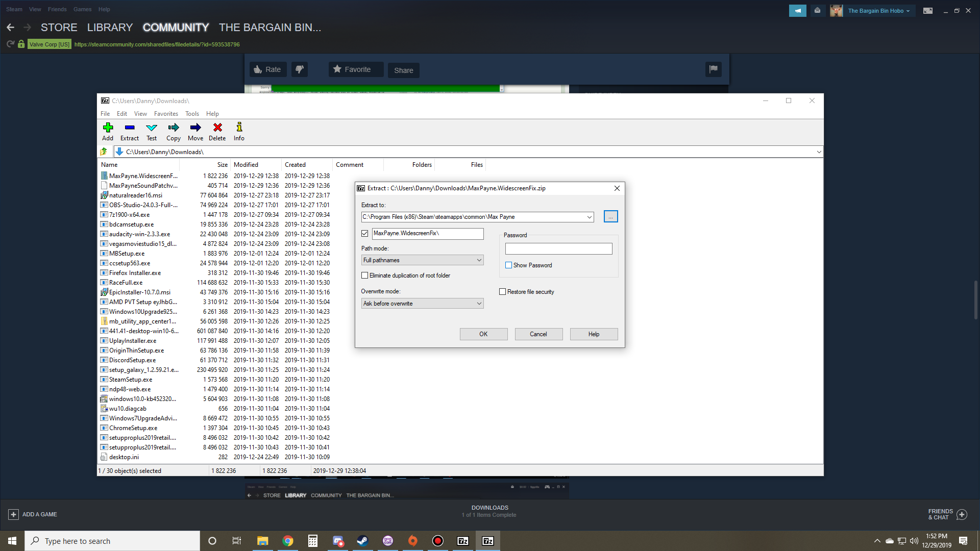Click the red Delete icon

coord(217,128)
